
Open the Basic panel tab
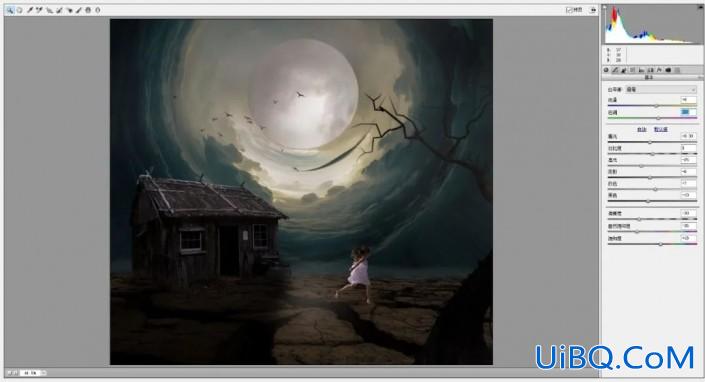tap(606, 70)
